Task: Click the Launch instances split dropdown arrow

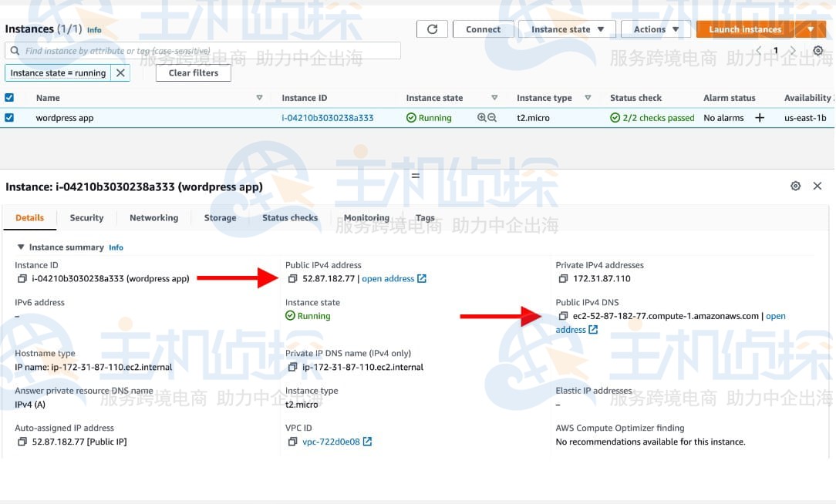Action: coord(810,29)
